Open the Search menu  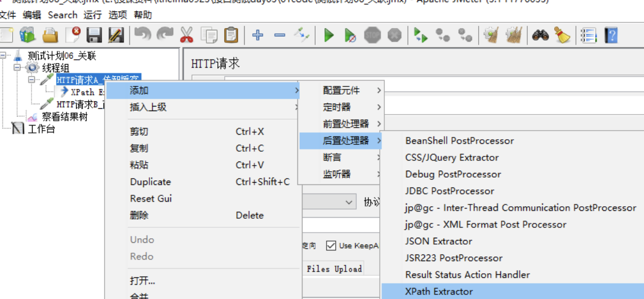(62, 15)
